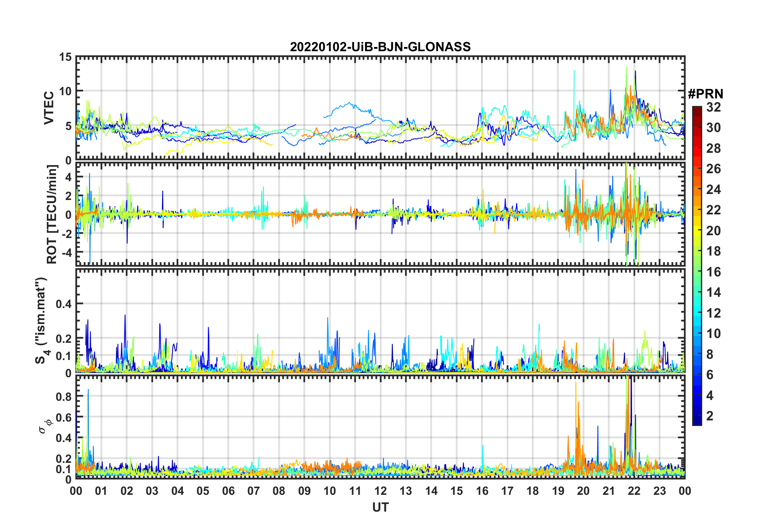Click ROT axis tick label -4
The width and height of the screenshot is (761, 532).
click(x=66, y=252)
